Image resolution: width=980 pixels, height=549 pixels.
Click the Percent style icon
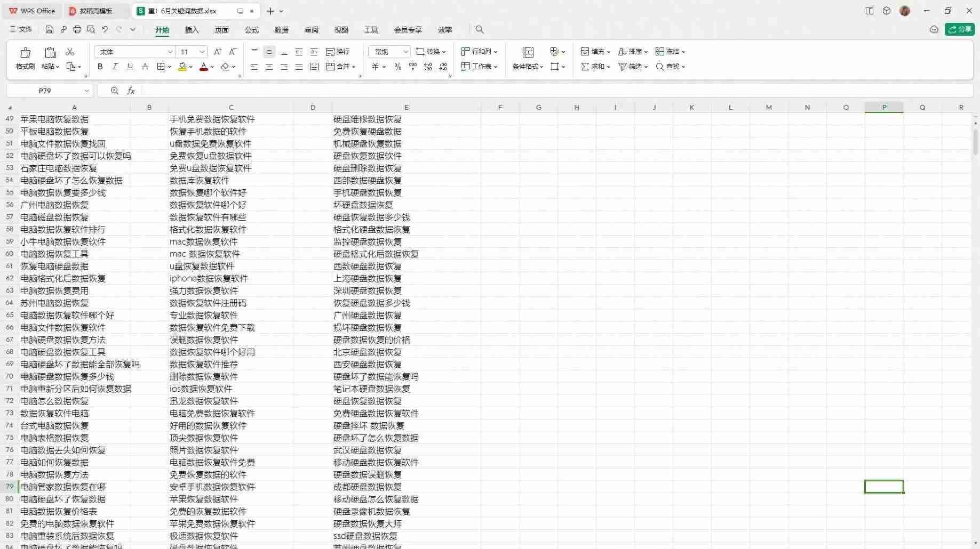[x=397, y=67]
